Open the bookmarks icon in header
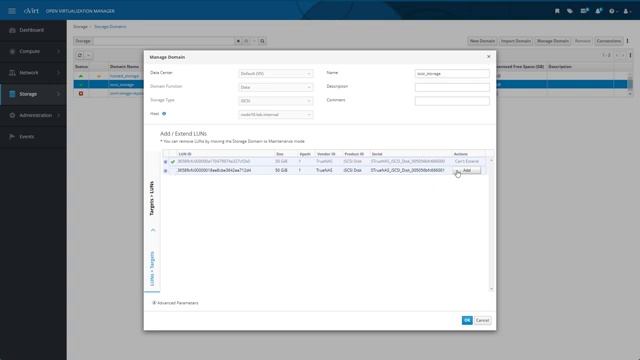The height and width of the screenshot is (360, 640). tap(557, 11)
